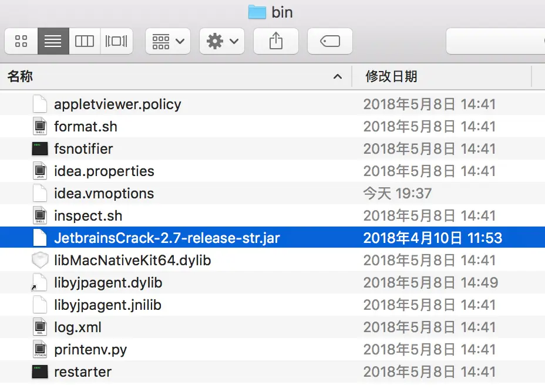The image size is (545, 392).
Task: Click the file name libyjpagent.dylib
Action: click(108, 283)
